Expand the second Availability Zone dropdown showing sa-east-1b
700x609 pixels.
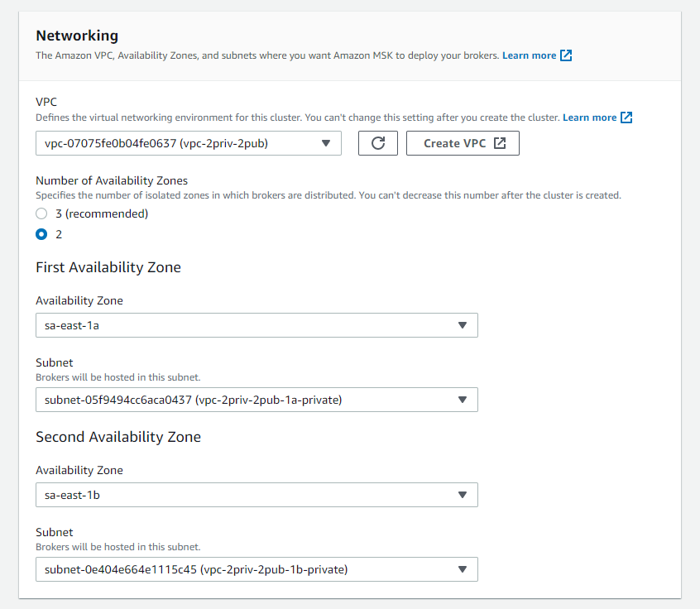pos(257,495)
